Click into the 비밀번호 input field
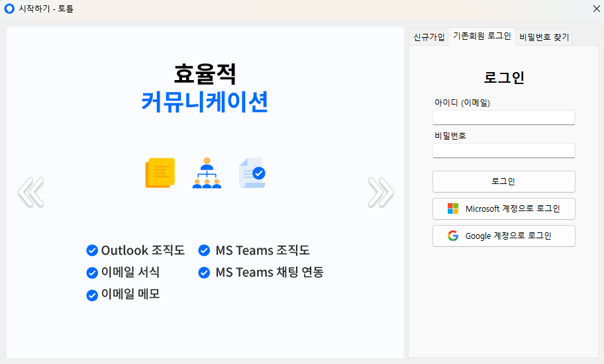This screenshot has width=604, height=364. (x=503, y=150)
